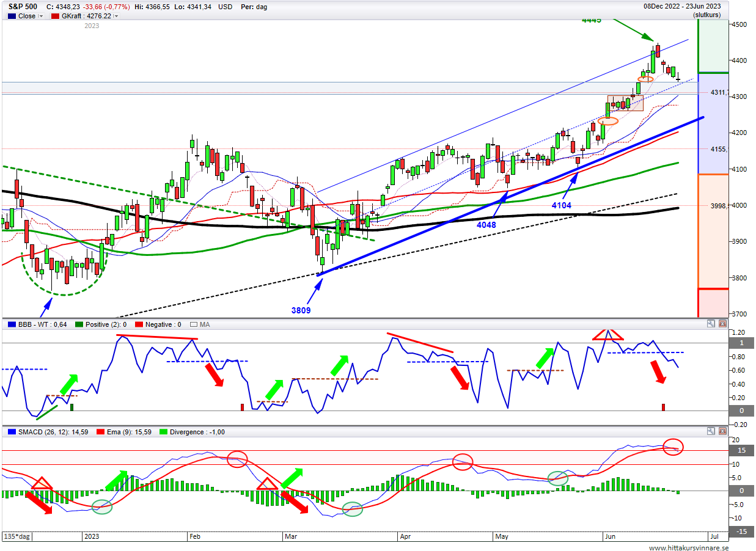
Task: Expand the Close series dropdown arrow
Action: 41,16
